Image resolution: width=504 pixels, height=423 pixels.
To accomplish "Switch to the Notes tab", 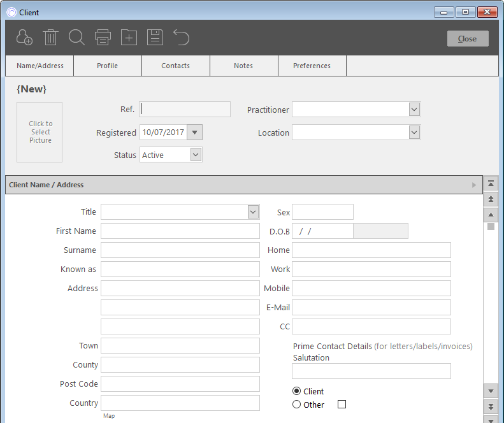I will coord(243,66).
